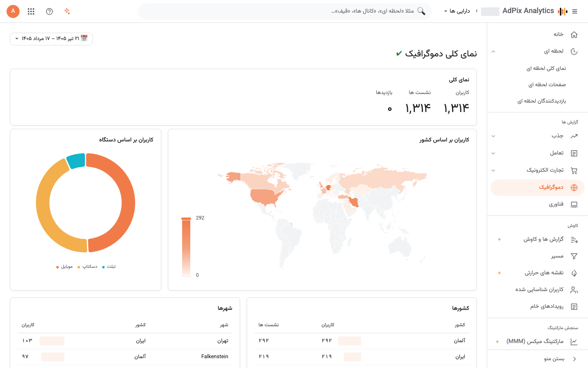Open مسیر page

[x=537, y=256]
